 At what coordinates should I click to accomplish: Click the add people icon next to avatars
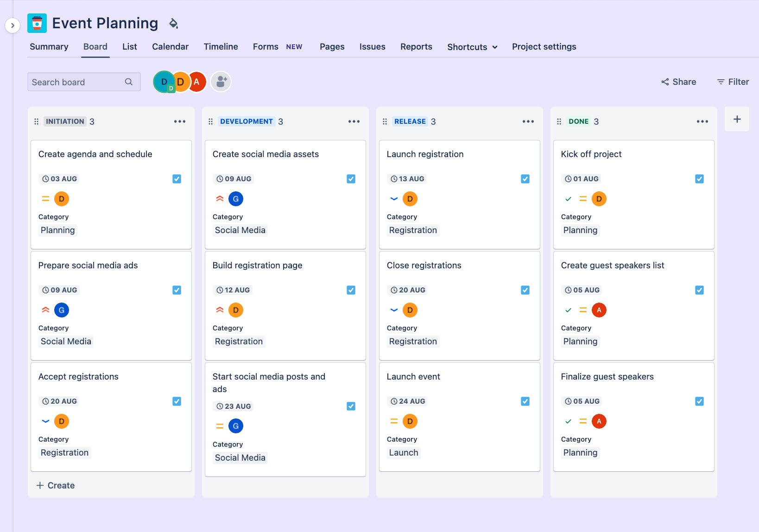tap(220, 82)
